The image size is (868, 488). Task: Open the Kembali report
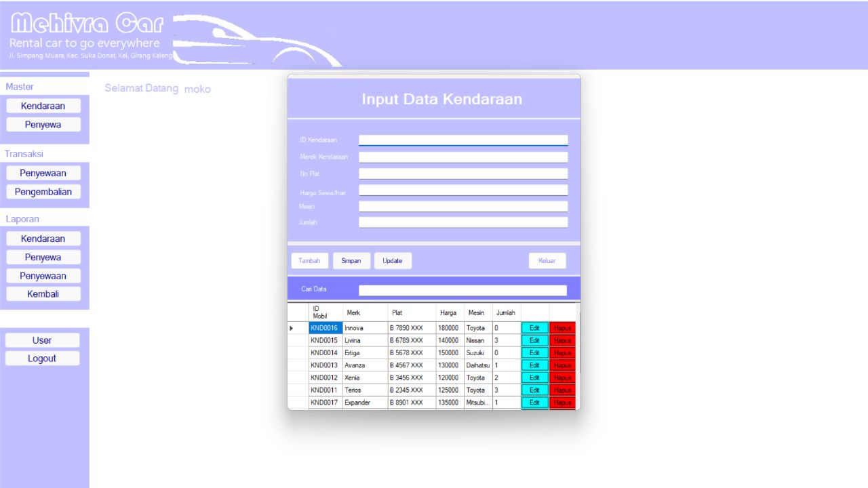coord(43,293)
